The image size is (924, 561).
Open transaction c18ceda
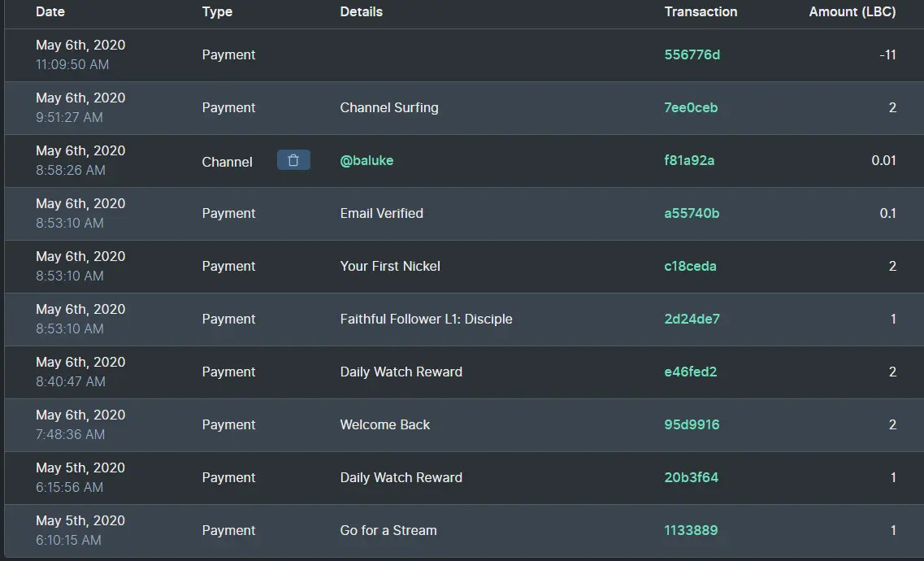[x=690, y=267]
